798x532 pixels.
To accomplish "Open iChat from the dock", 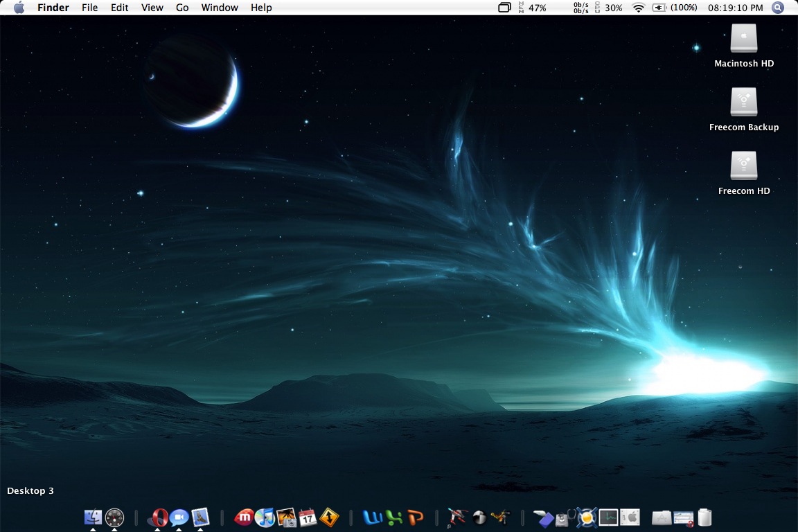I will pos(179,517).
